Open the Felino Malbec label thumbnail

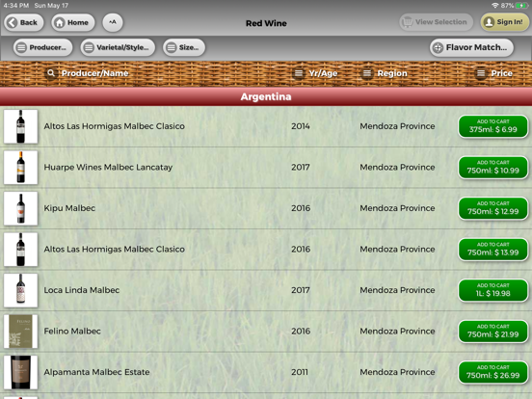pos(20,332)
